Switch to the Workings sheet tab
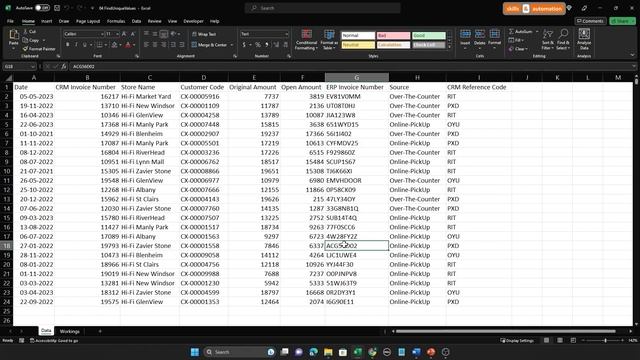Screen dimensions: 640x360 (69, 331)
